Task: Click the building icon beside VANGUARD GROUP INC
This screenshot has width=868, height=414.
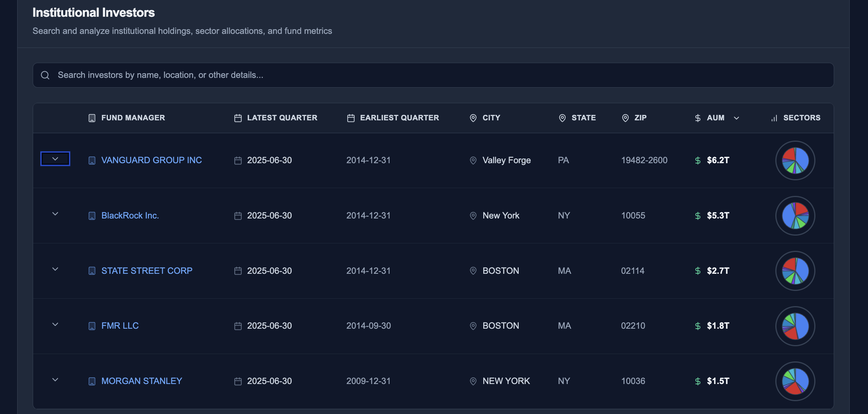Action: [x=92, y=160]
